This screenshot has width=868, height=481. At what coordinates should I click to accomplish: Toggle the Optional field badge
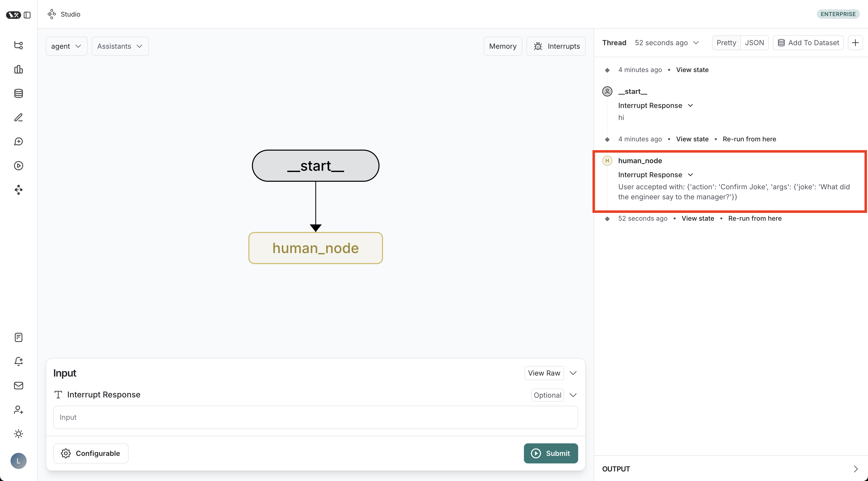click(547, 395)
